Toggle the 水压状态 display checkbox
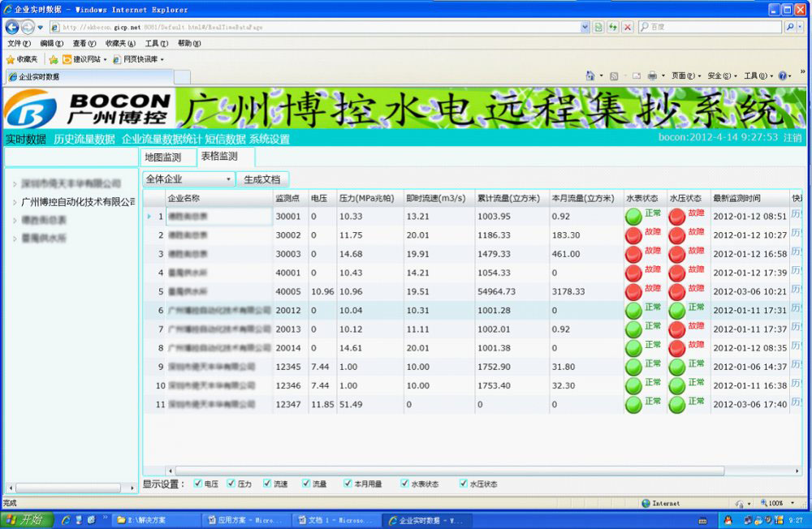The height and width of the screenshot is (529, 812). click(463, 484)
